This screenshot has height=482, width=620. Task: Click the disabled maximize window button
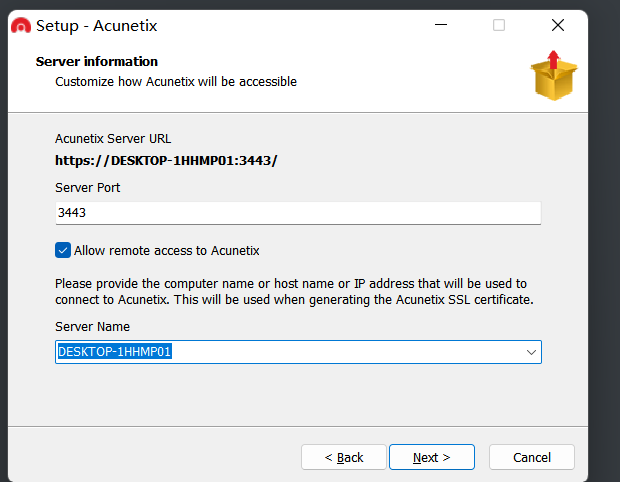[499, 25]
